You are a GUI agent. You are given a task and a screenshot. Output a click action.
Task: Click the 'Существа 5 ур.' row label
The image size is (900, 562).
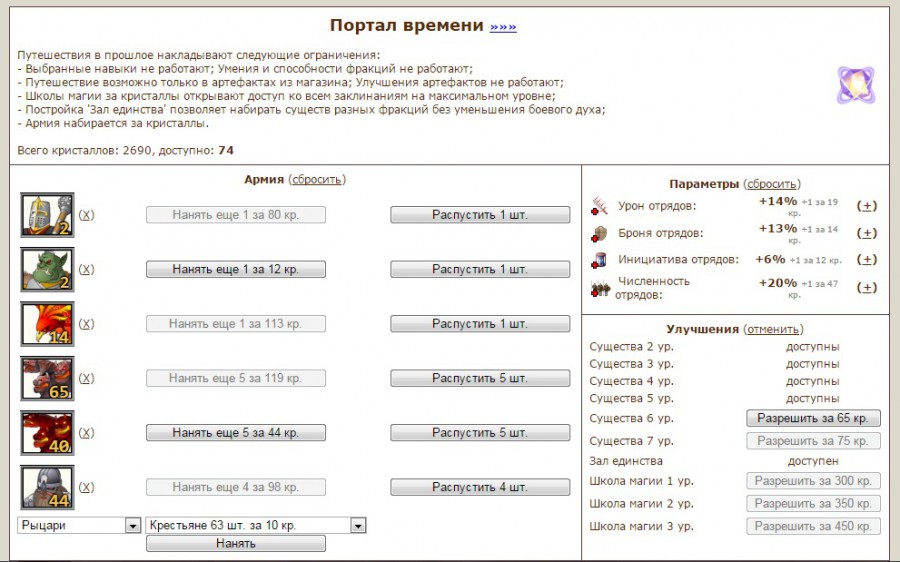pos(631,398)
